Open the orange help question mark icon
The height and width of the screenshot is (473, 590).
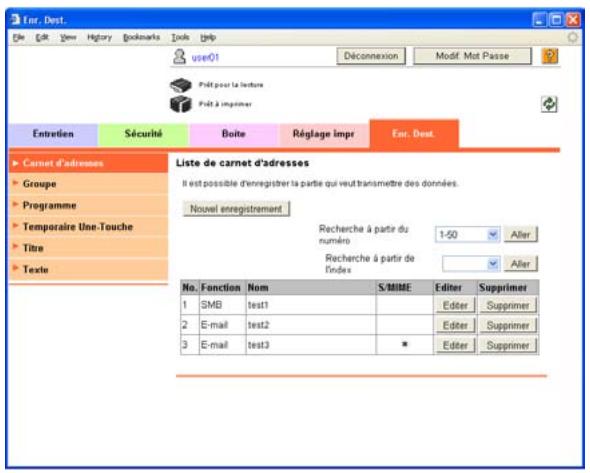click(x=550, y=56)
